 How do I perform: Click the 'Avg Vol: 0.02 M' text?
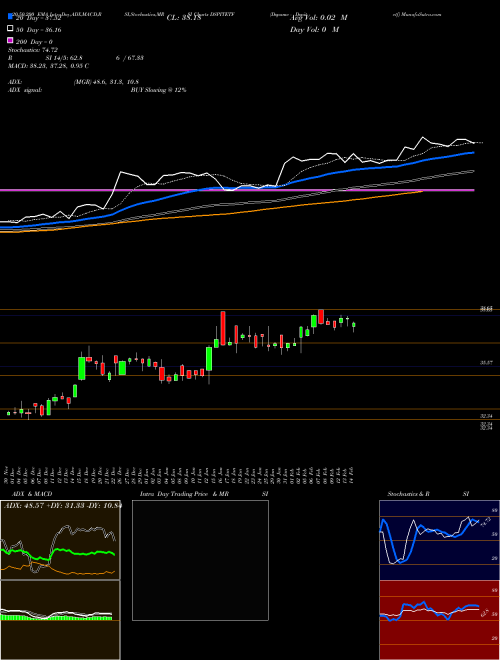pos(319,18)
